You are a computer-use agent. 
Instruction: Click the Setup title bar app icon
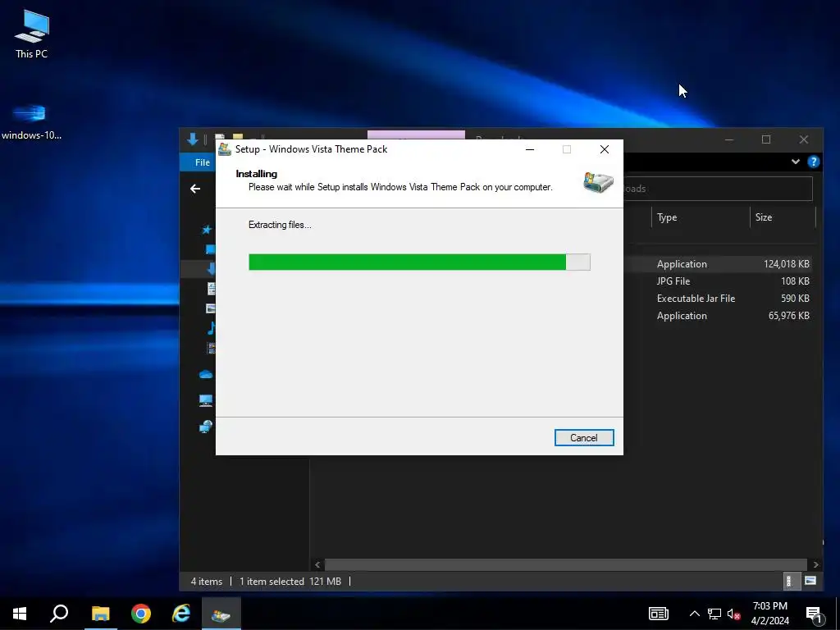225,149
